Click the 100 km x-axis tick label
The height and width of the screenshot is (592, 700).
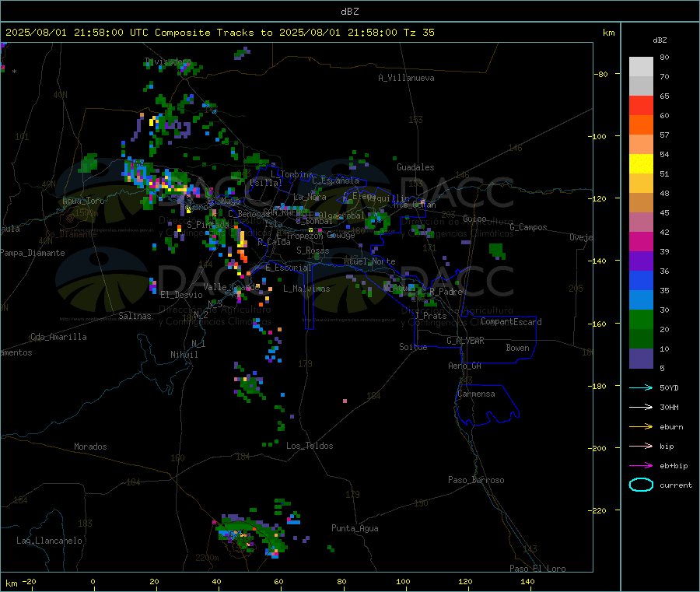pyautogui.click(x=403, y=581)
